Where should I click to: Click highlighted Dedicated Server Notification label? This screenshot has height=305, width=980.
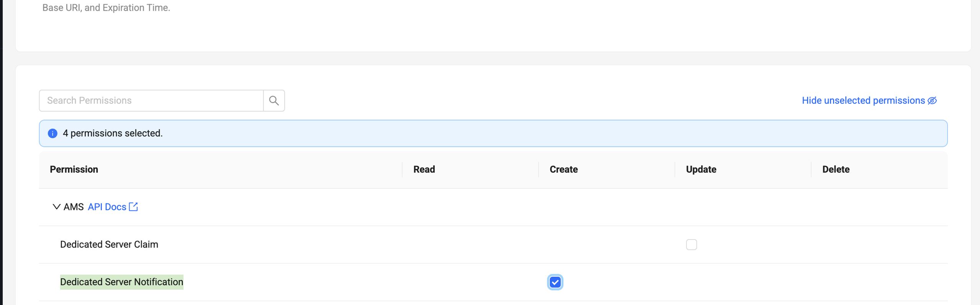tap(122, 282)
